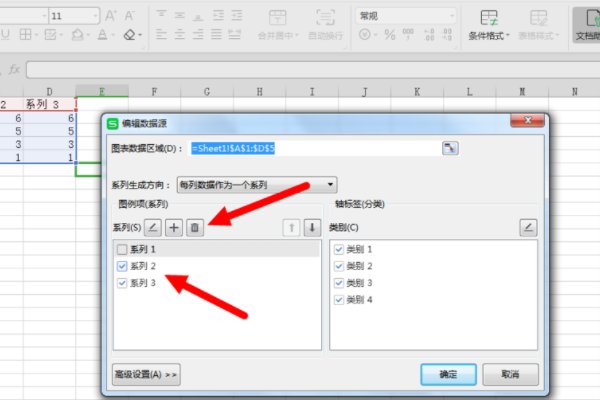Edit category axis labels pencil button

528,228
